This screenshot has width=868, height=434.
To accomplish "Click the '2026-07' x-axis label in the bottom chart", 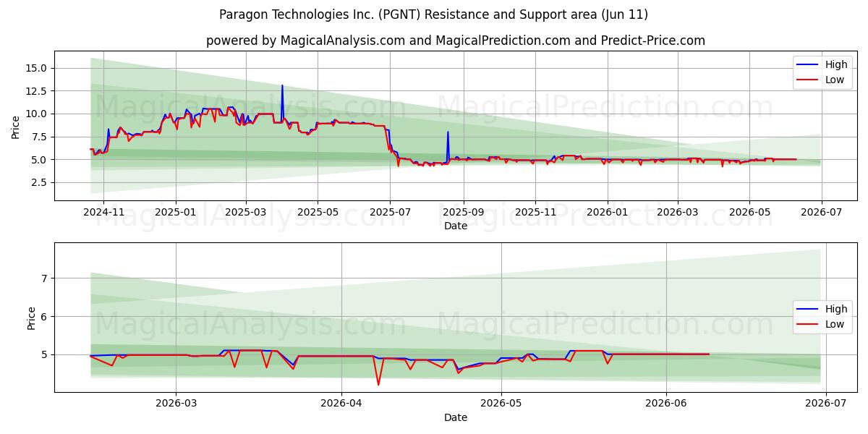I will [x=825, y=404].
